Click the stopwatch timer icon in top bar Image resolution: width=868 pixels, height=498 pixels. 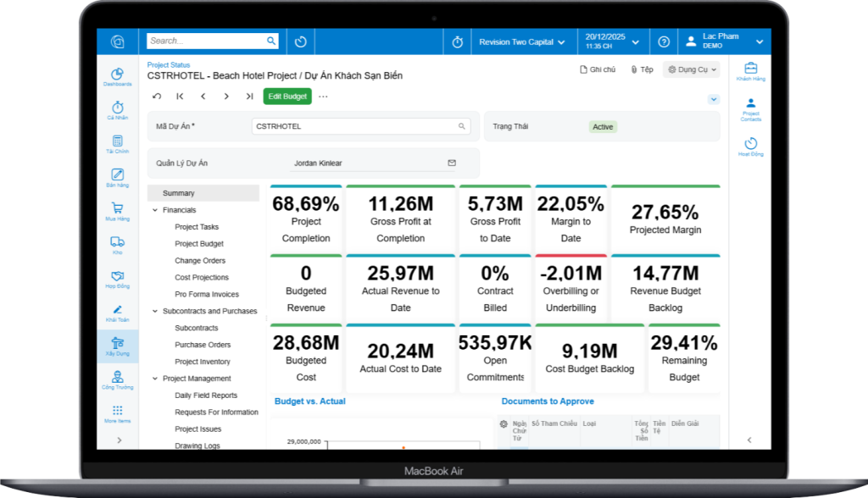point(457,41)
